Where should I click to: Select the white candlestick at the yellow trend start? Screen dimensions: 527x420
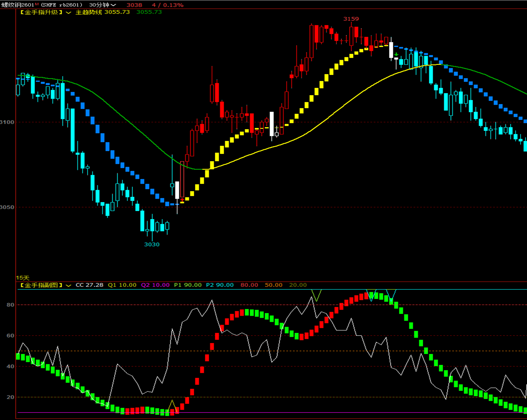177,190
